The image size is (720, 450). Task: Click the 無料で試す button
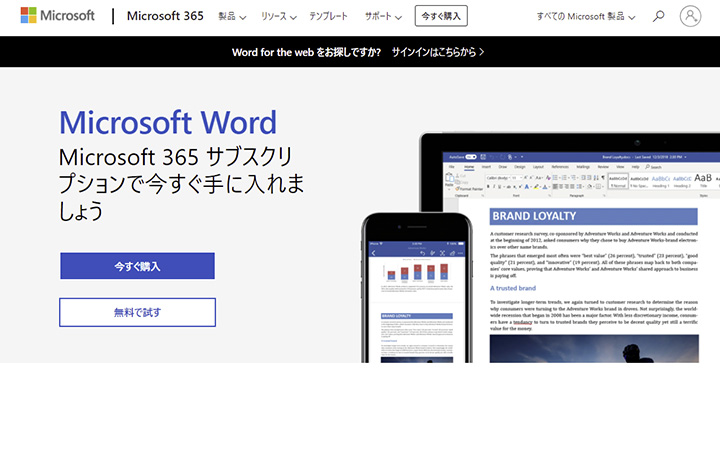(137, 312)
